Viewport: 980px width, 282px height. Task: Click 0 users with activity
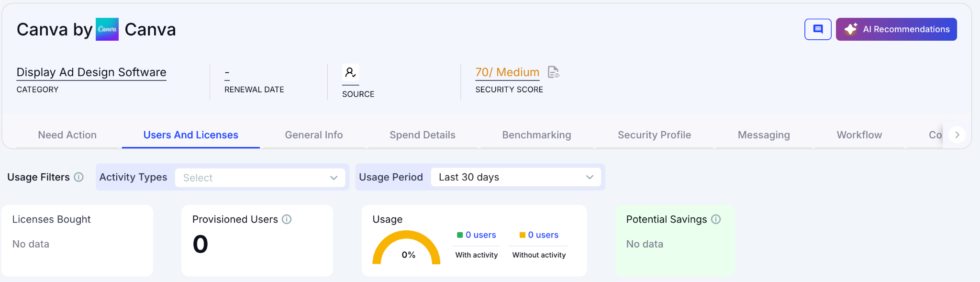pyautogui.click(x=481, y=235)
